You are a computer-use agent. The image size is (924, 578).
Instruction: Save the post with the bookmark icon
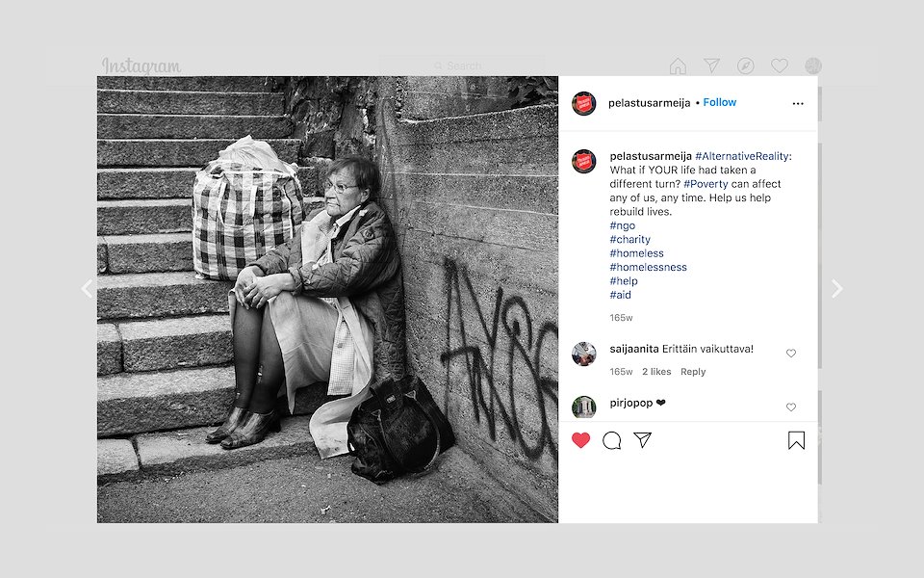[x=796, y=440]
